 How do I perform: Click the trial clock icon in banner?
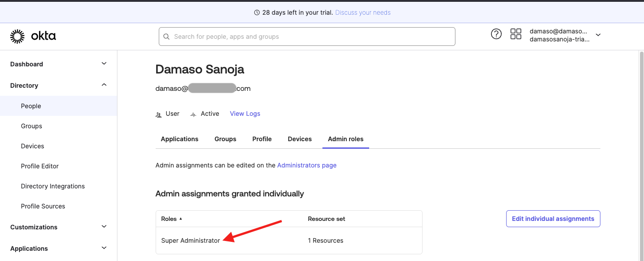257,12
